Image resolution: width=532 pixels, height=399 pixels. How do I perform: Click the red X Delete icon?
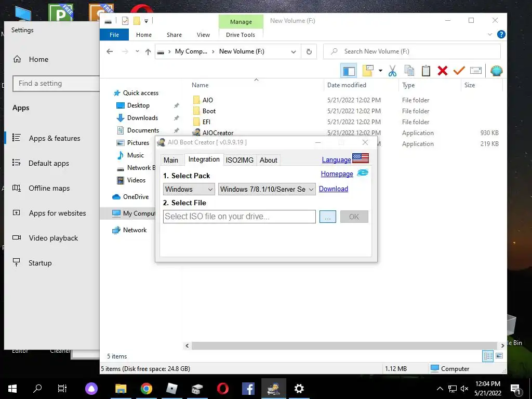(443, 71)
